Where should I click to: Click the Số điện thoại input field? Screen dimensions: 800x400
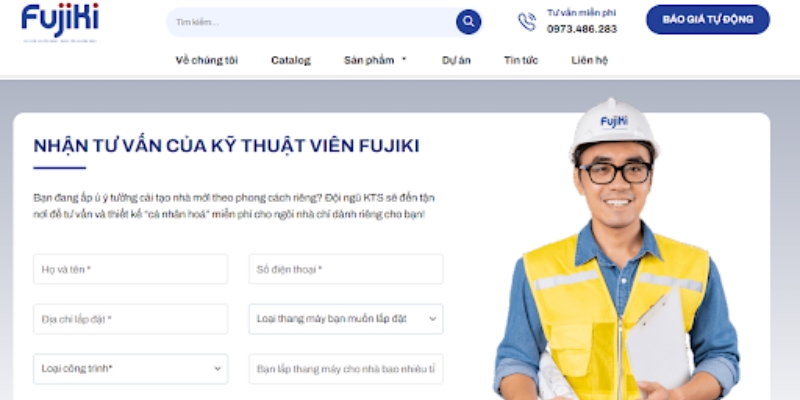click(x=346, y=269)
